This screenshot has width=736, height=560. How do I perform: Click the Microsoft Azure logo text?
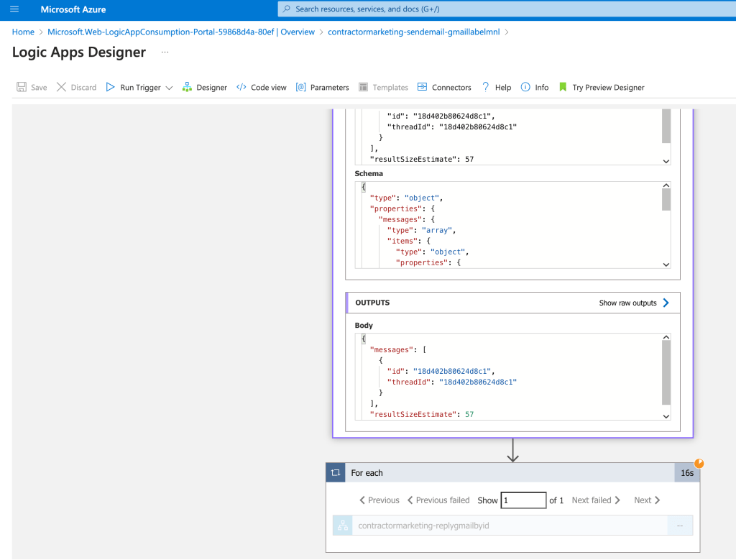[x=73, y=9]
